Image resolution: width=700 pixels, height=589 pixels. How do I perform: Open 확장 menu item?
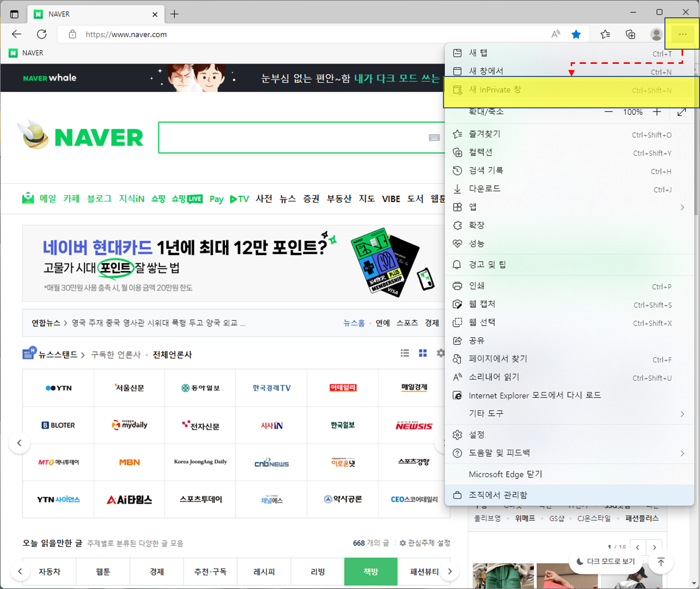point(570,225)
